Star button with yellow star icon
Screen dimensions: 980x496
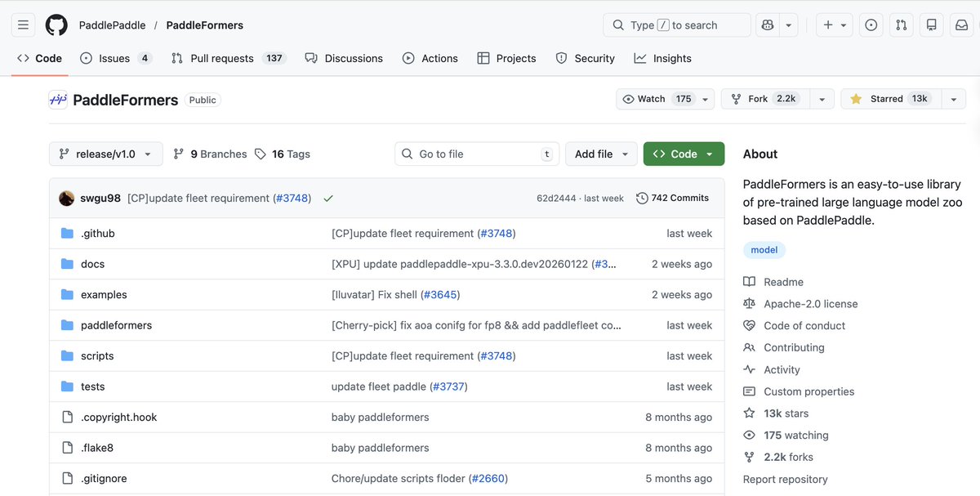pos(890,99)
